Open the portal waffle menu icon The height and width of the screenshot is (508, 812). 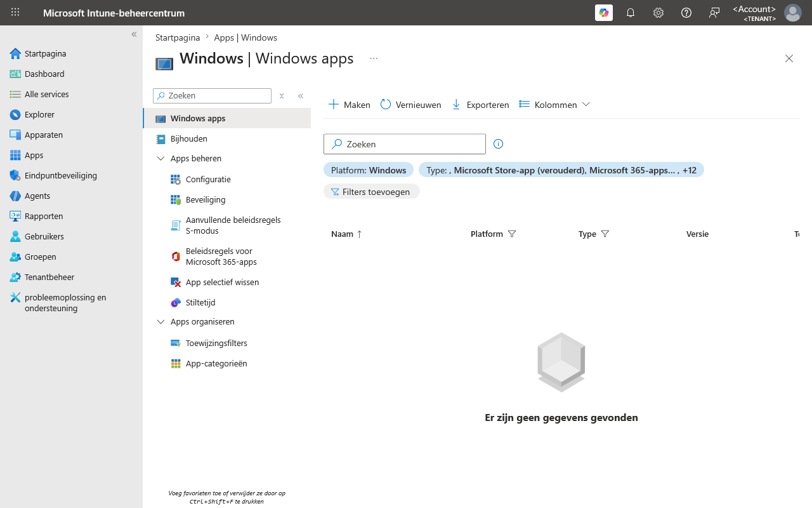tap(15, 13)
